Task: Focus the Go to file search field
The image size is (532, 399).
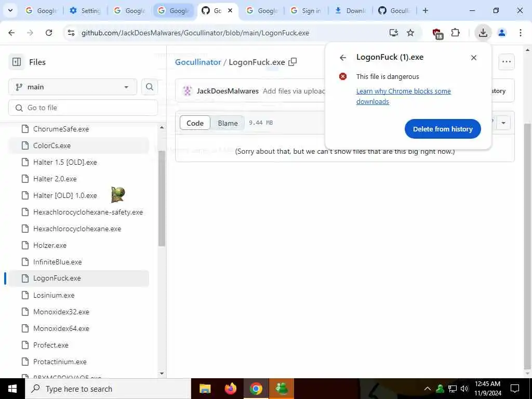Action: pyautogui.click(x=83, y=108)
